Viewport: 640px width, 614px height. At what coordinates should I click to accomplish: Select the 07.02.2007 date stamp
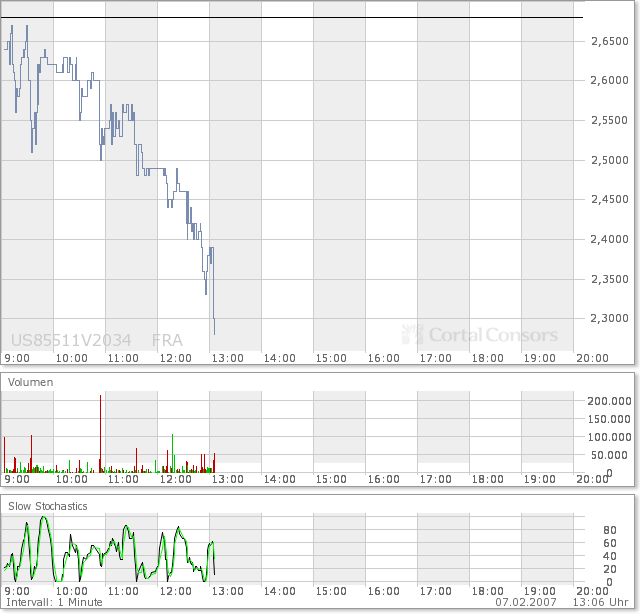tap(526, 603)
